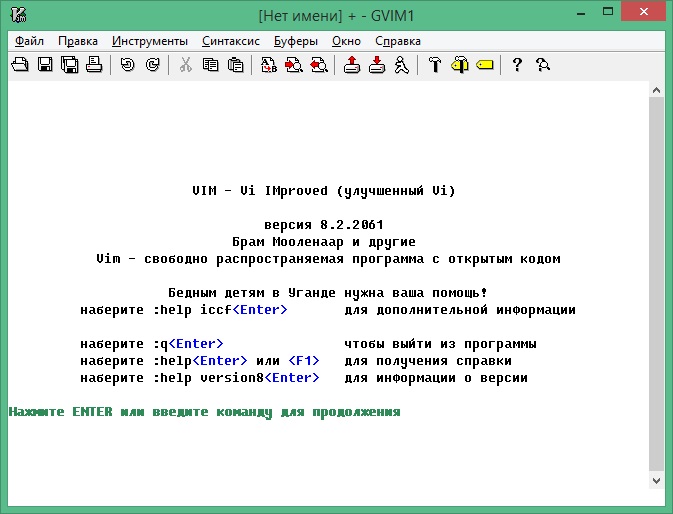Click 'чтобы выйти из программы' text
Screen dimensions: 673x514
point(440,344)
